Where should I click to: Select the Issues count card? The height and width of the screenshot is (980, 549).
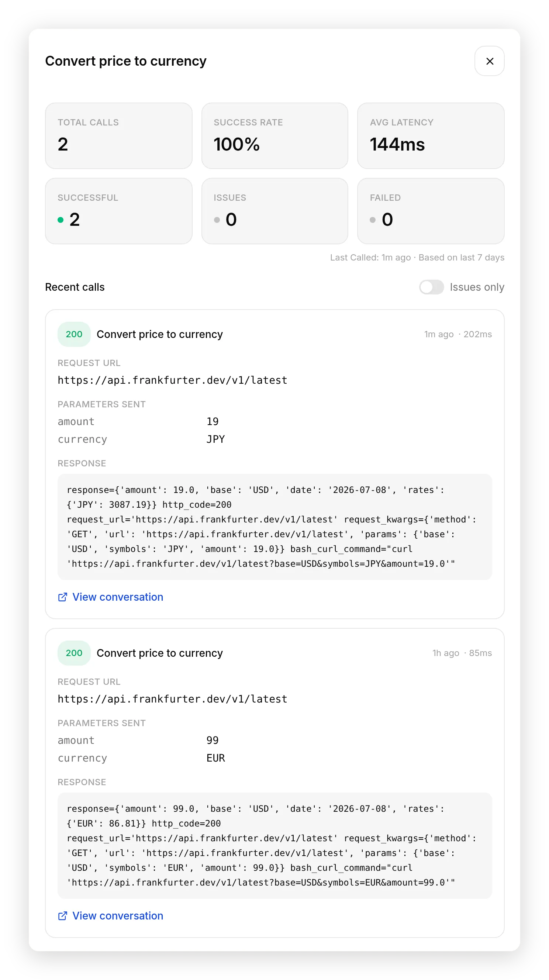click(275, 211)
